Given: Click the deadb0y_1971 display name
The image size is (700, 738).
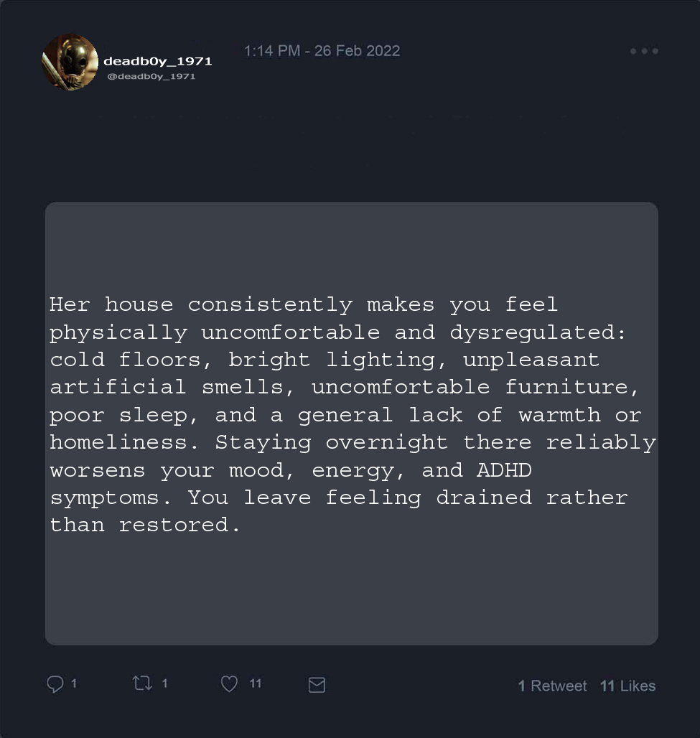Looking at the screenshot, I should [x=157, y=61].
